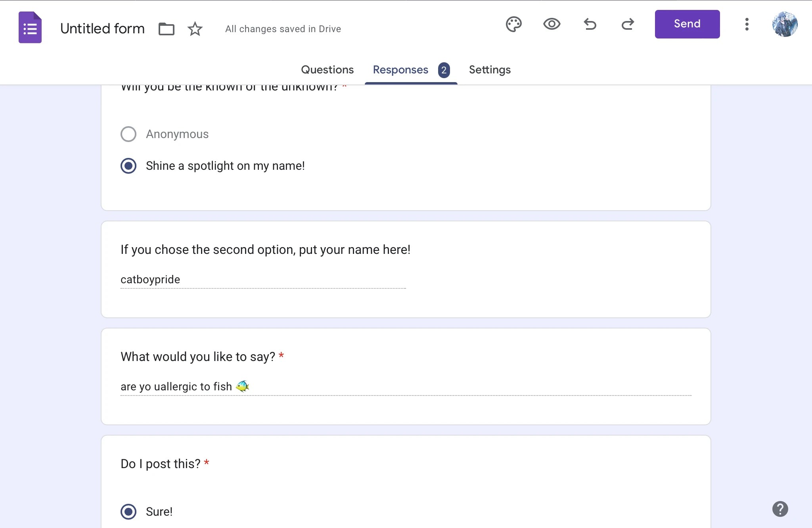
Task: Open the account profile menu
Action: pyautogui.click(x=785, y=24)
